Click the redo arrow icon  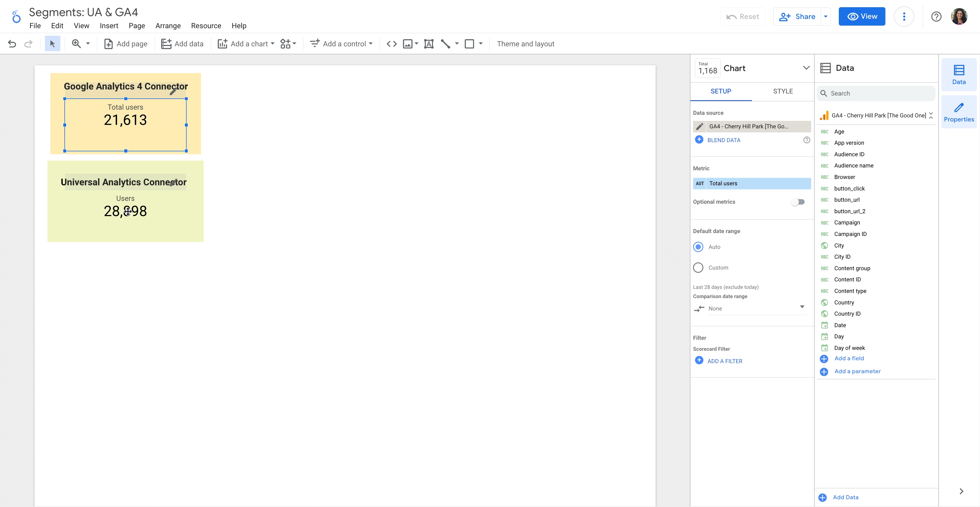point(28,44)
